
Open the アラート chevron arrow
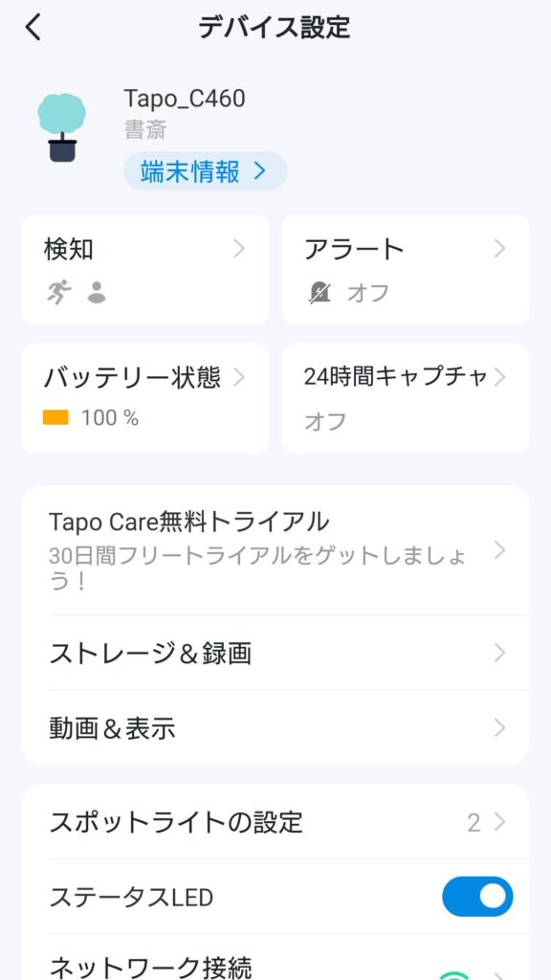pyautogui.click(x=499, y=250)
